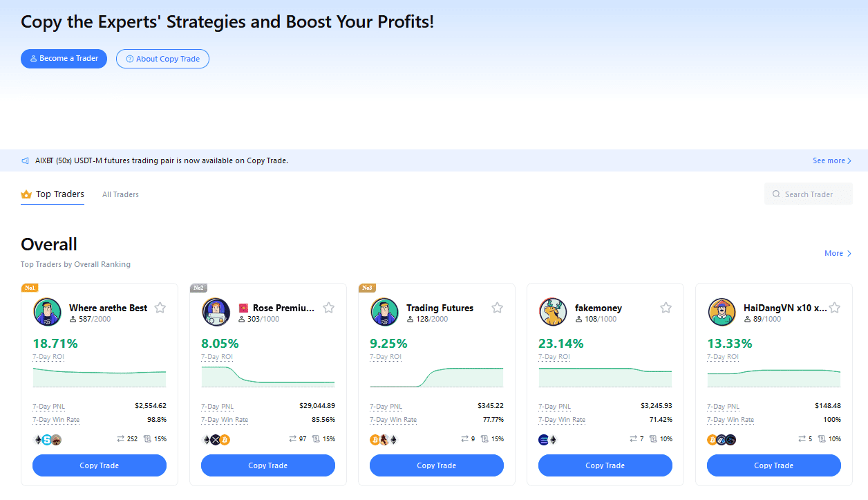
Task: Open Where arethe Best trader name
Action: click(108, 308)
